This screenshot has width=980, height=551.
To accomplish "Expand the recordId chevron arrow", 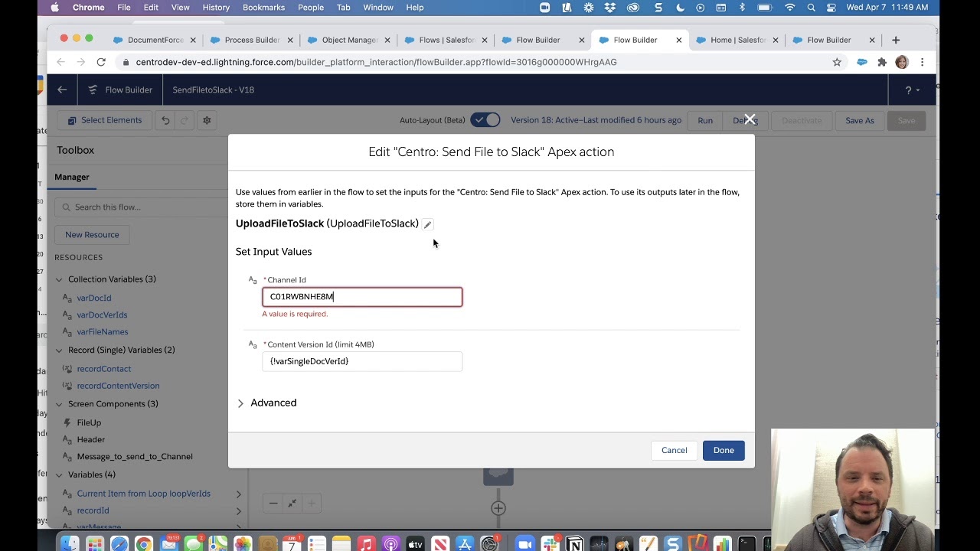I will [238, 511].
